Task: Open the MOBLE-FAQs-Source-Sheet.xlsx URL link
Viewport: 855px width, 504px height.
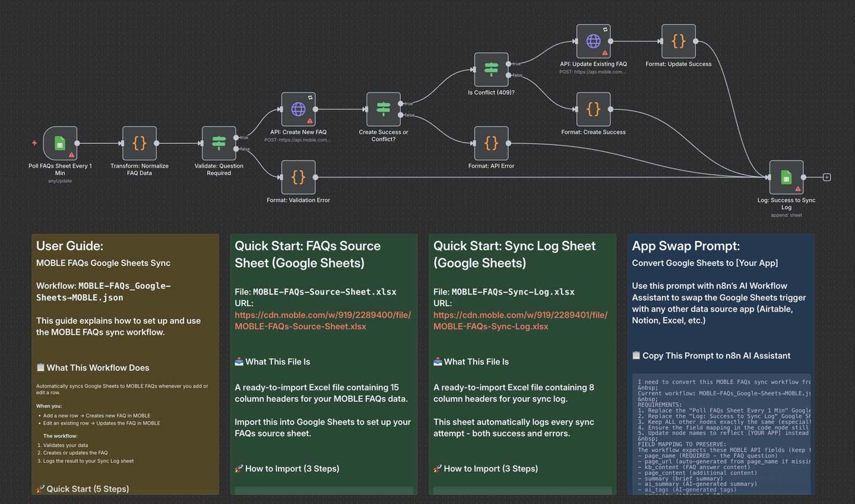Action: click(x=322, y=321)
